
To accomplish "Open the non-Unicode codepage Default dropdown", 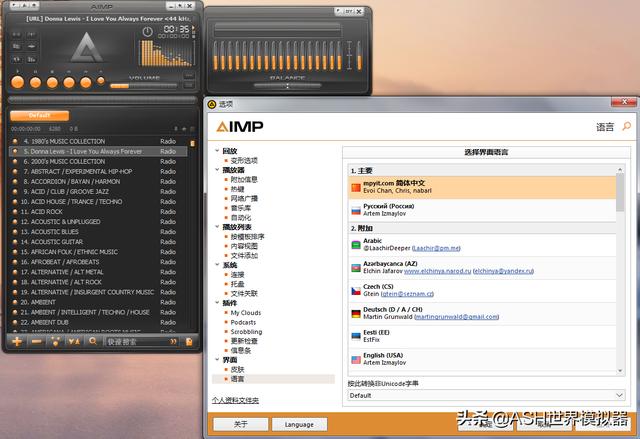I will (486, 395).
